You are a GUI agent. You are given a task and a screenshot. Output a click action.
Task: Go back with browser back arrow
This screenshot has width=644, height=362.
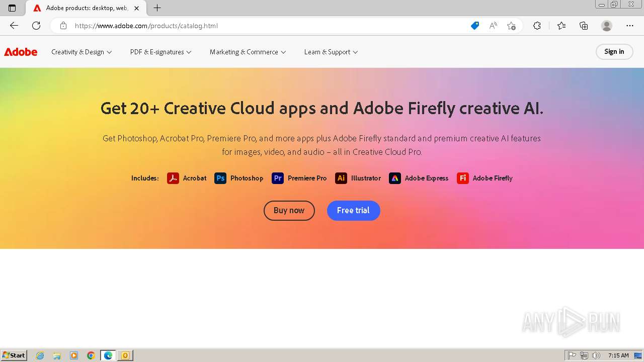[14, 26]
